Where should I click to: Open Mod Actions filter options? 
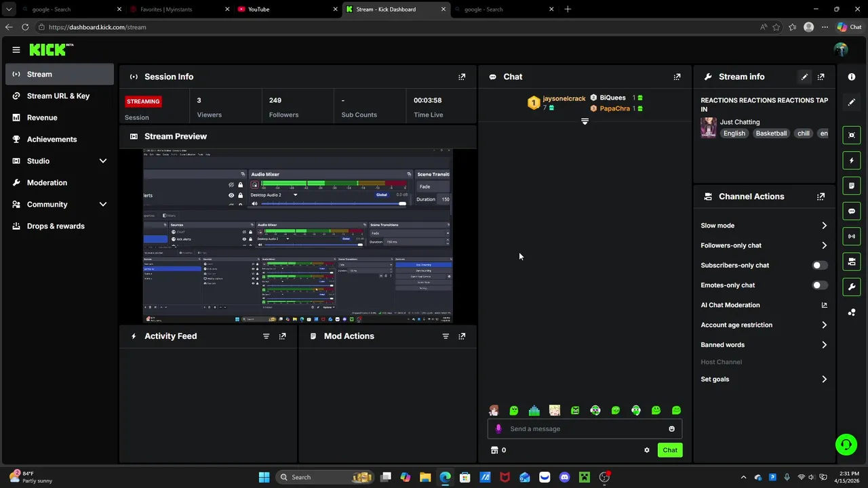pos(446,336)
